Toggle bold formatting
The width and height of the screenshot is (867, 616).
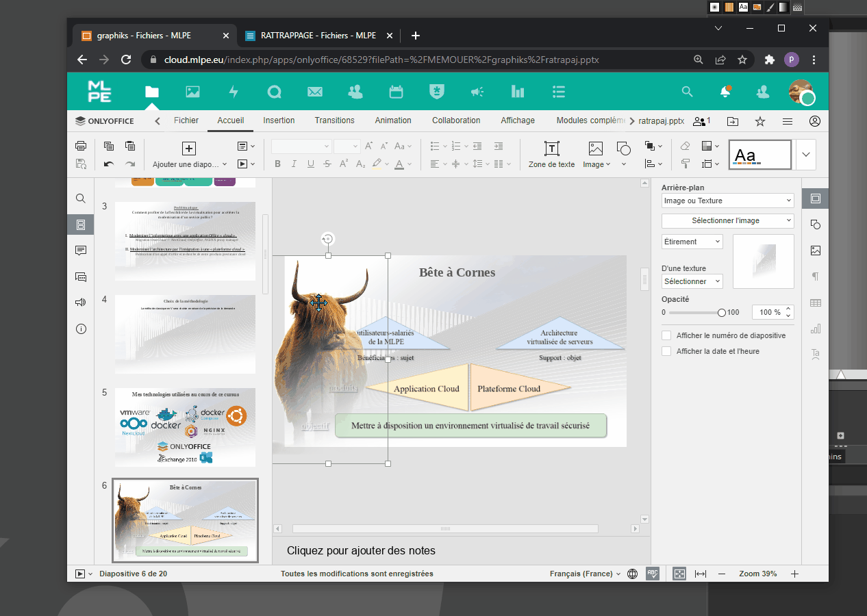pyautogui.click(x=277, y=164)
